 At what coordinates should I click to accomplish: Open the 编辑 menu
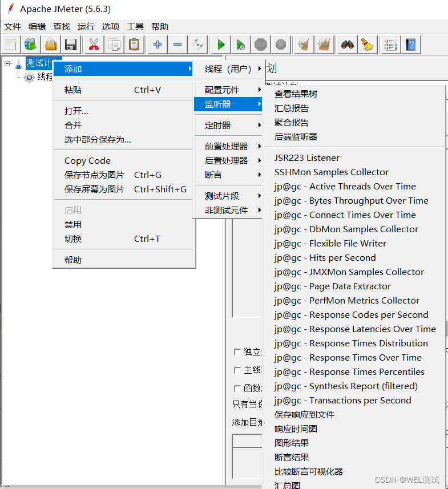coord(37,26)
